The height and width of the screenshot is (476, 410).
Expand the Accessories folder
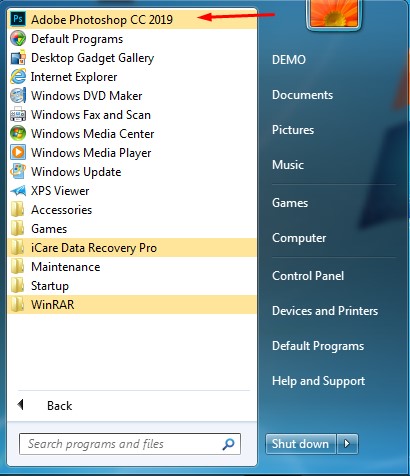point(132,210)
